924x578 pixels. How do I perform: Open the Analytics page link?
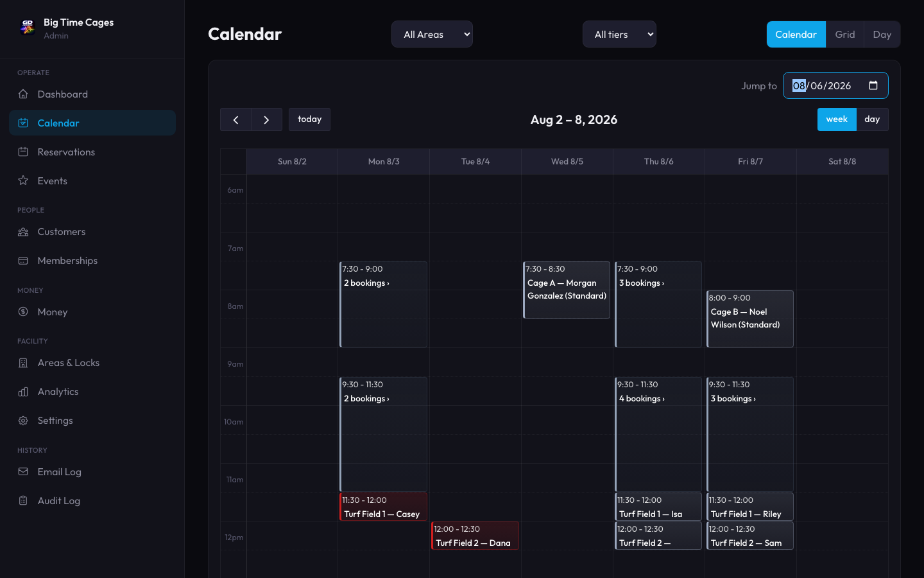tap(92, 392)
